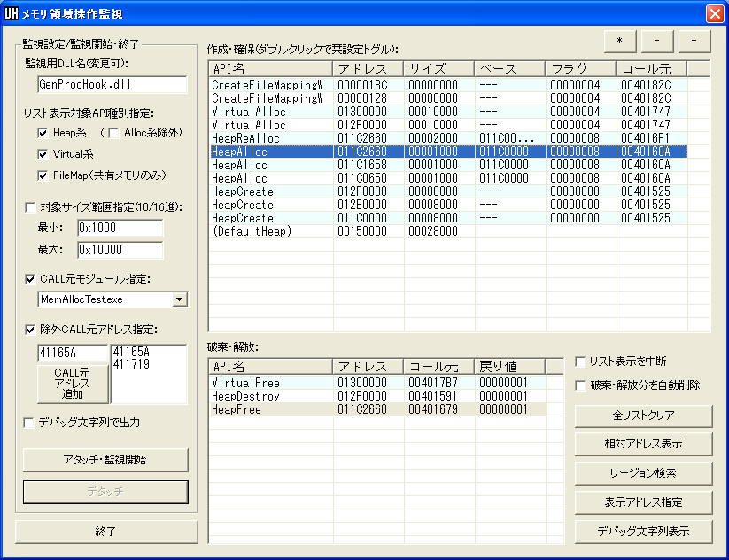Toggle the Virtual系 checkbox
This screenshot has height=560, width=729.
coord(43,154)
